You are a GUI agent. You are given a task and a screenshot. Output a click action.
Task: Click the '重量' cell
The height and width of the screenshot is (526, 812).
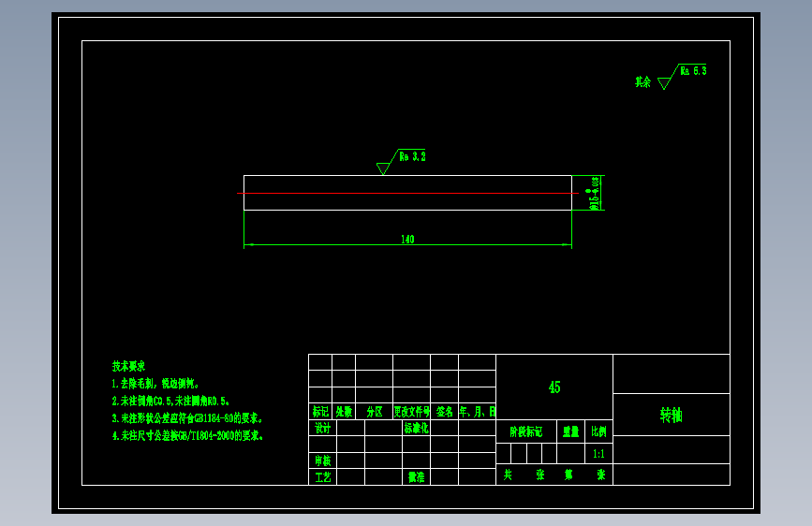coord(570,431)
